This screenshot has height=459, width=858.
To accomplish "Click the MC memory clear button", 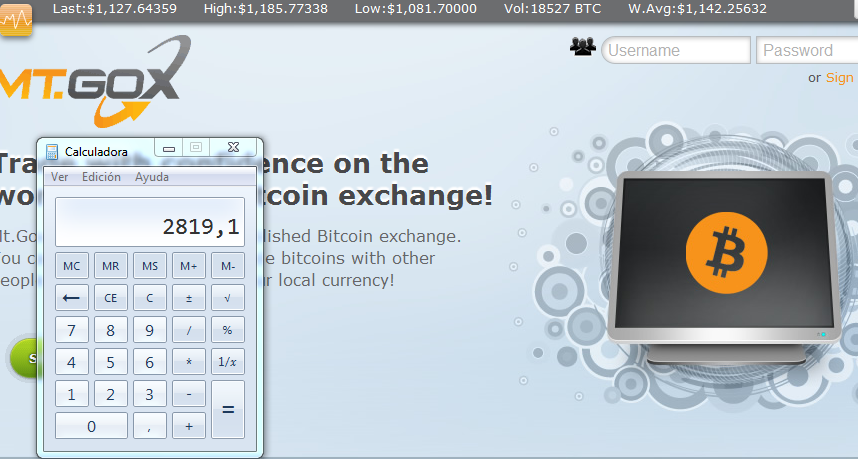I will tap(72, 266).
